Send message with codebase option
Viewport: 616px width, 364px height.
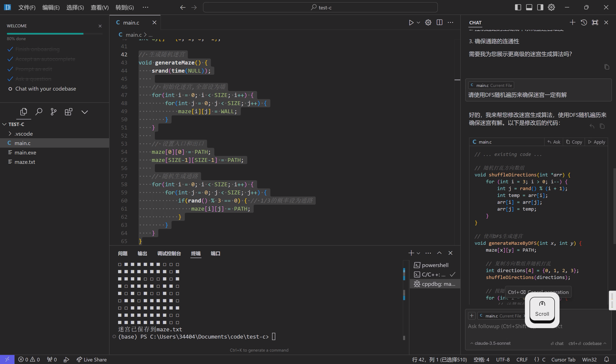587,343
